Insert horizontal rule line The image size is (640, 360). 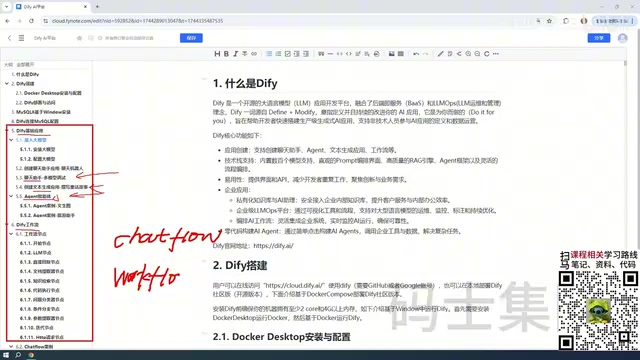[330, 54]
